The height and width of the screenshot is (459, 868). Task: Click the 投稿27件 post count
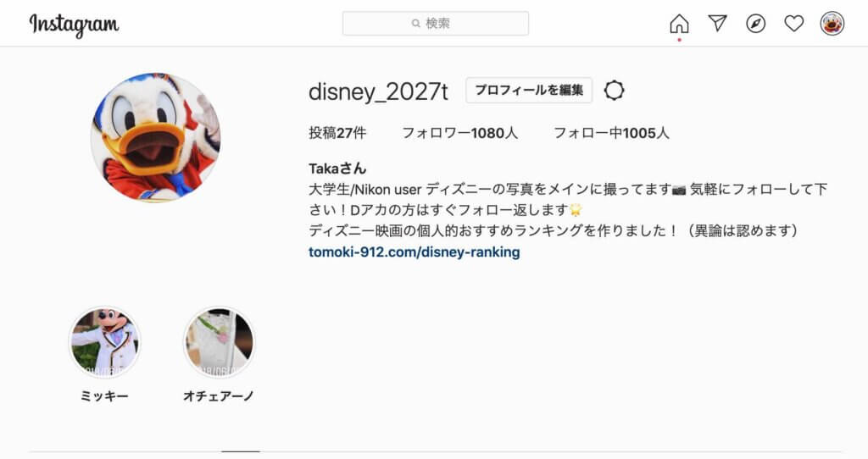coord(337,133)
